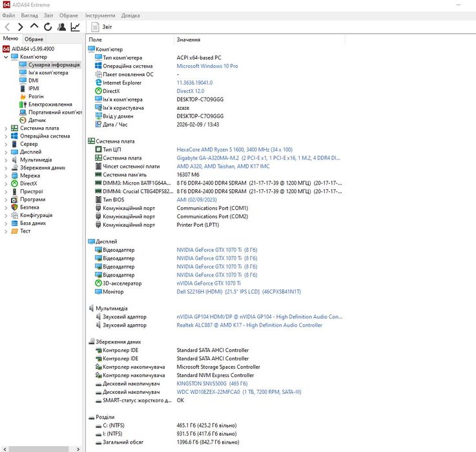The height and width of the screenshot is (452, 476).
Task: Open the user profile icon in toolbar
Action: [x=61, y=27]
